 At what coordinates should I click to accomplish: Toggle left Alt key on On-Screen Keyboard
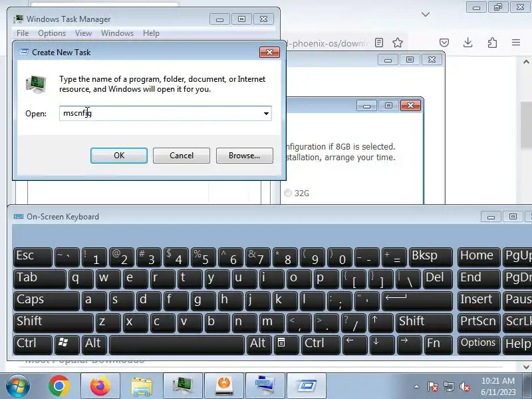(94, 344)
